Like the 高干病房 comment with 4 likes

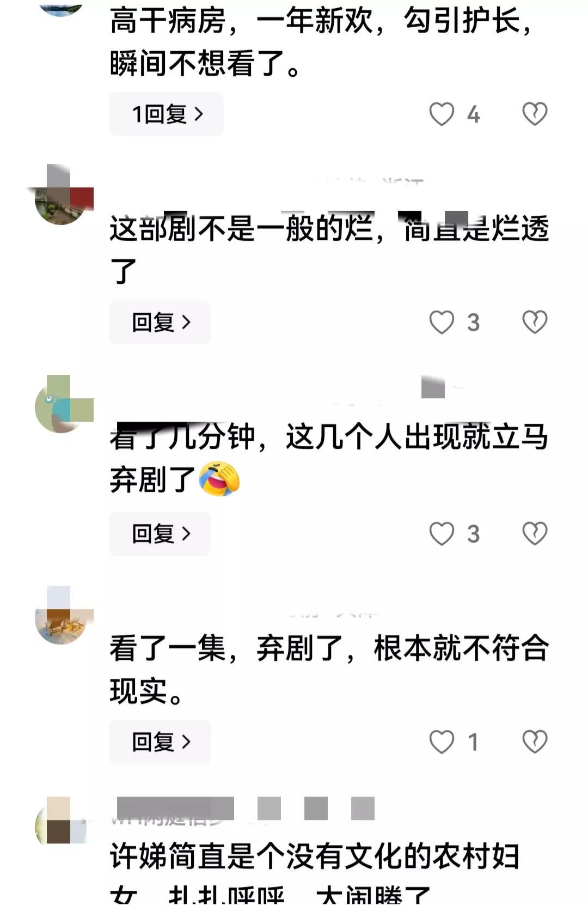tap(442, 114)
